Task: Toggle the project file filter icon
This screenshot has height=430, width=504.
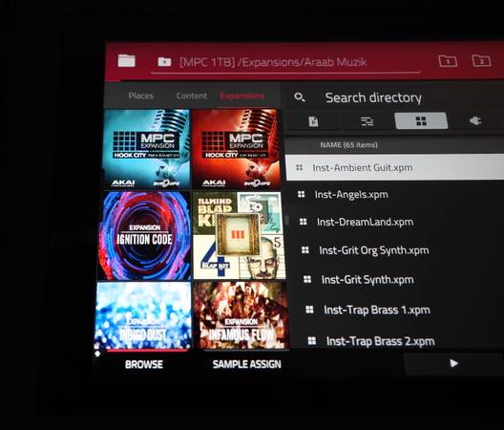Action: pos(313,121)
